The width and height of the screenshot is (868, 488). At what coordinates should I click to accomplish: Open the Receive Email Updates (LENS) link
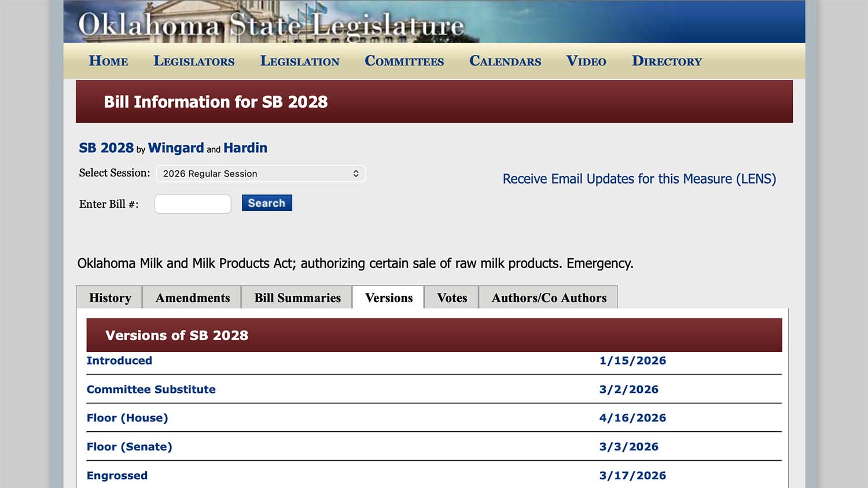(x=639, y=178)
